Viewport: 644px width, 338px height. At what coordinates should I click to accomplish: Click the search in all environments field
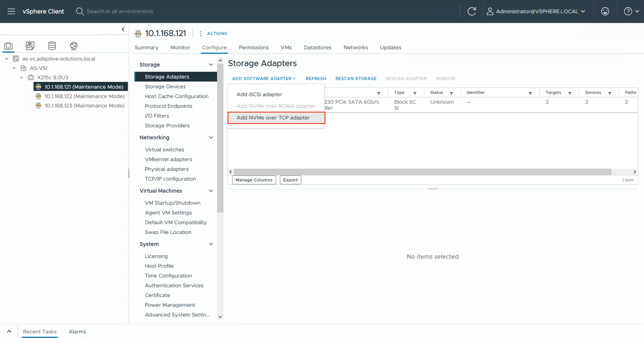[x=120, y=11]
